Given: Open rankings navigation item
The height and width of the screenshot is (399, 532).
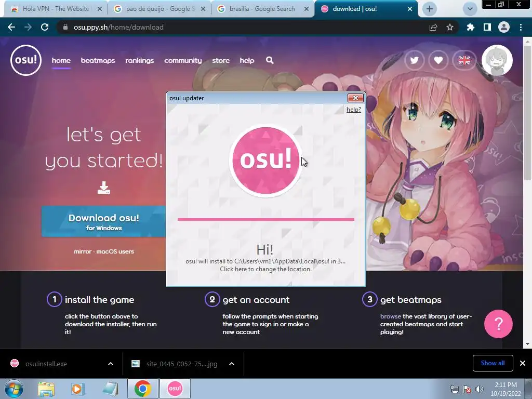Looking at the screenshot, I should (139, 60).
